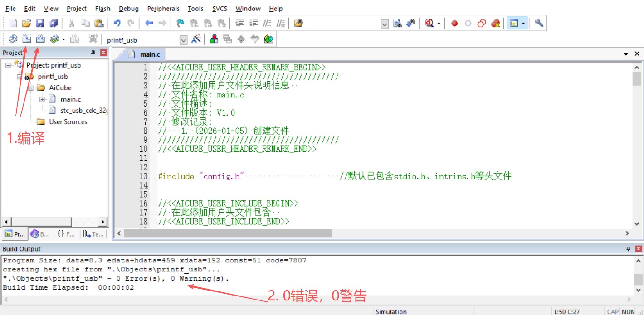Start a build with the Build target icon
The width and height of the screenshot is (644, 315).
click(26, 39)
